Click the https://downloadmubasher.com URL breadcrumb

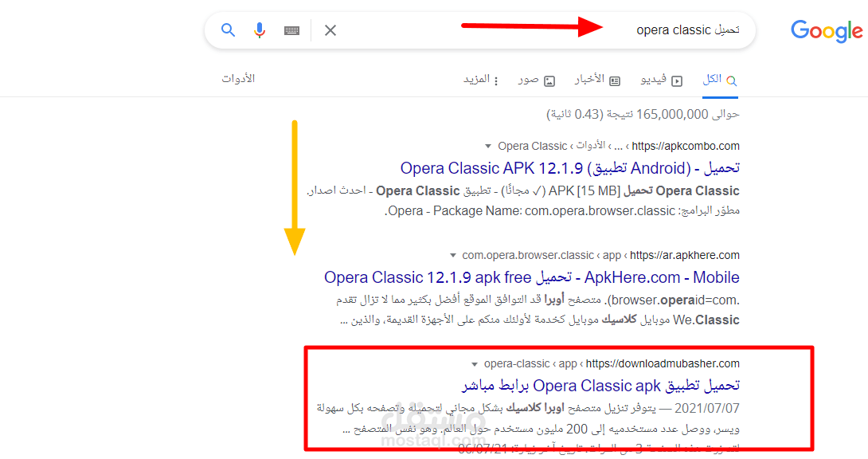[663, 363]
